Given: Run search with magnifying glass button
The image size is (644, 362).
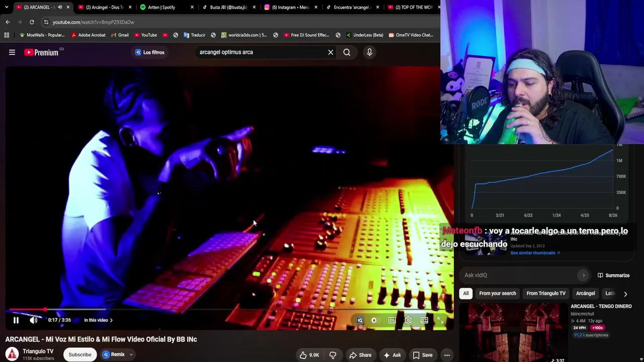Looking at the screenshot, I should click(347, 52).
